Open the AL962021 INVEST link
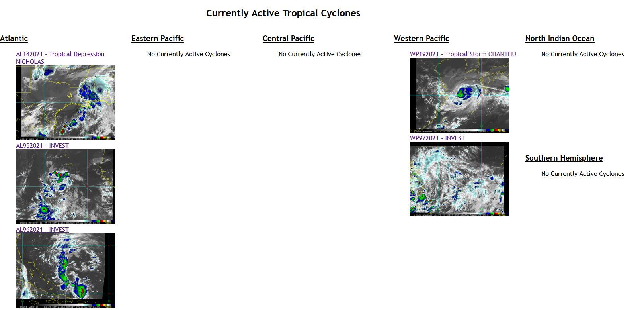The height and width of the screenshot is (310, 644). [x=42, y=230]
